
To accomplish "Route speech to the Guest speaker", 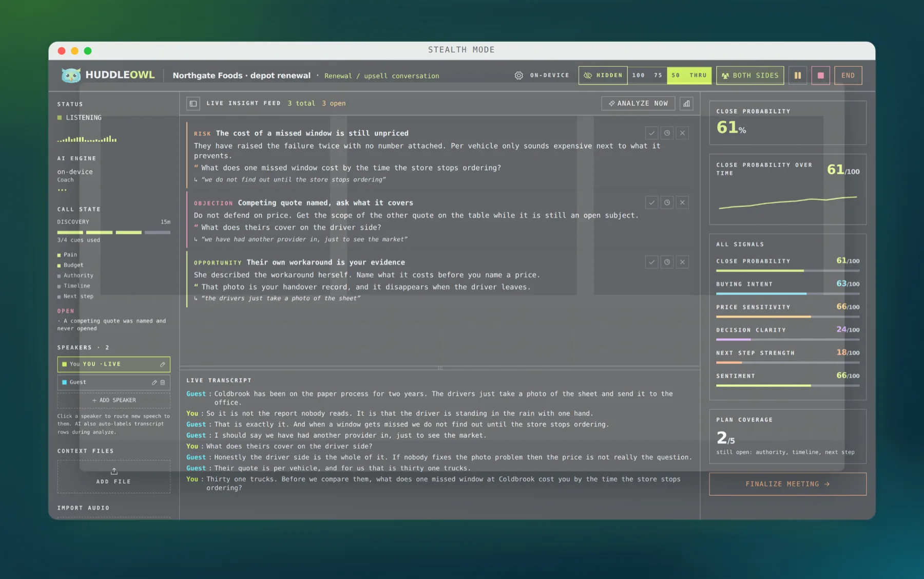I will pyautogui.click(x=114, y=382).
